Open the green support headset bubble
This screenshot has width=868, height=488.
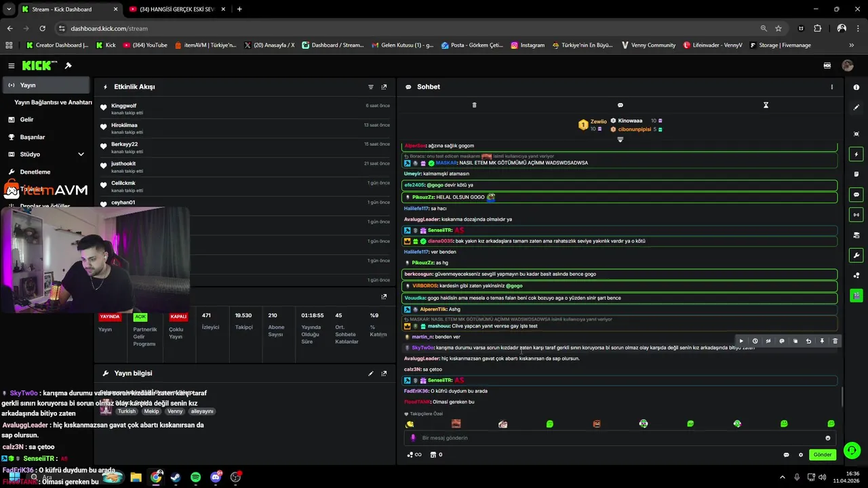[852, 450]
